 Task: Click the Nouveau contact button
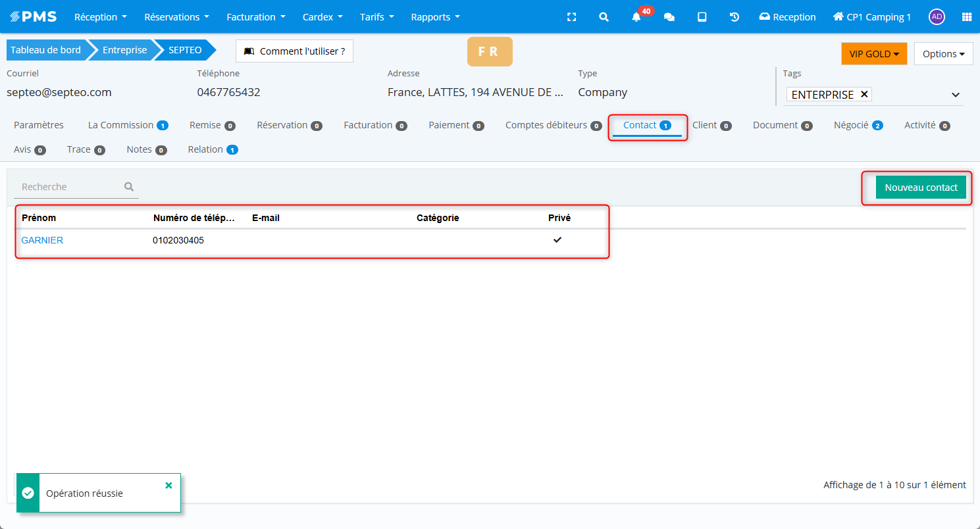(921, 188)
